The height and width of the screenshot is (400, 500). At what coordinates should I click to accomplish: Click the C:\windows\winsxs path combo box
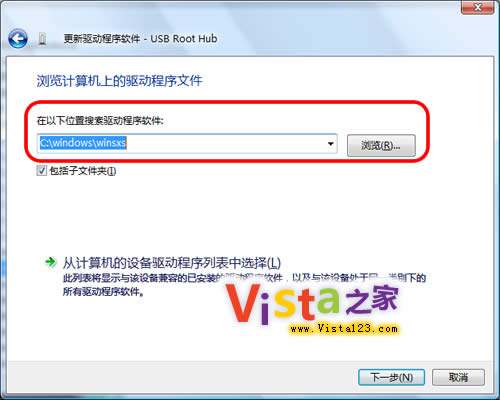187,144
